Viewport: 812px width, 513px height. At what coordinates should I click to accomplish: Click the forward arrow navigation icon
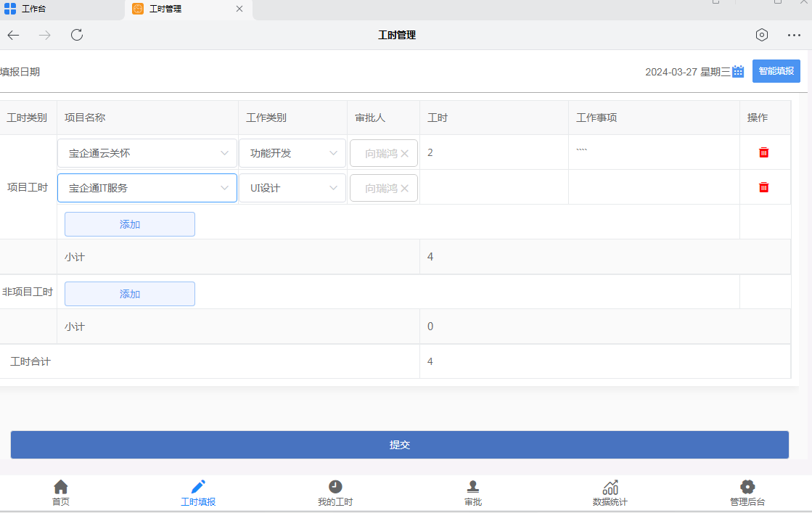45,36
